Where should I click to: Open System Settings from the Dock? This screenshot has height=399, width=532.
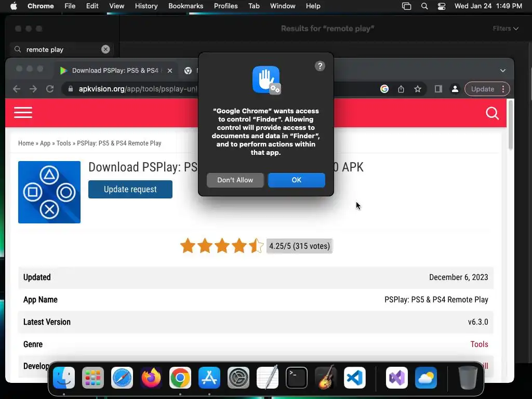point(238,378)
